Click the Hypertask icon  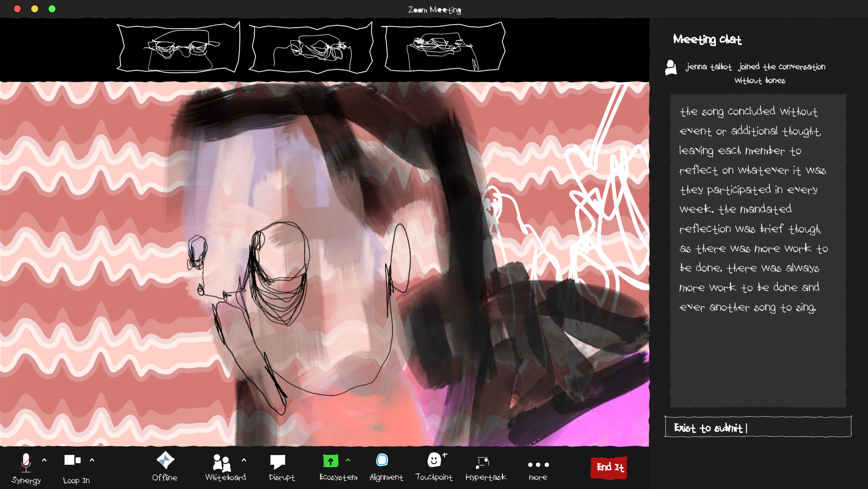tap(483, 462)
